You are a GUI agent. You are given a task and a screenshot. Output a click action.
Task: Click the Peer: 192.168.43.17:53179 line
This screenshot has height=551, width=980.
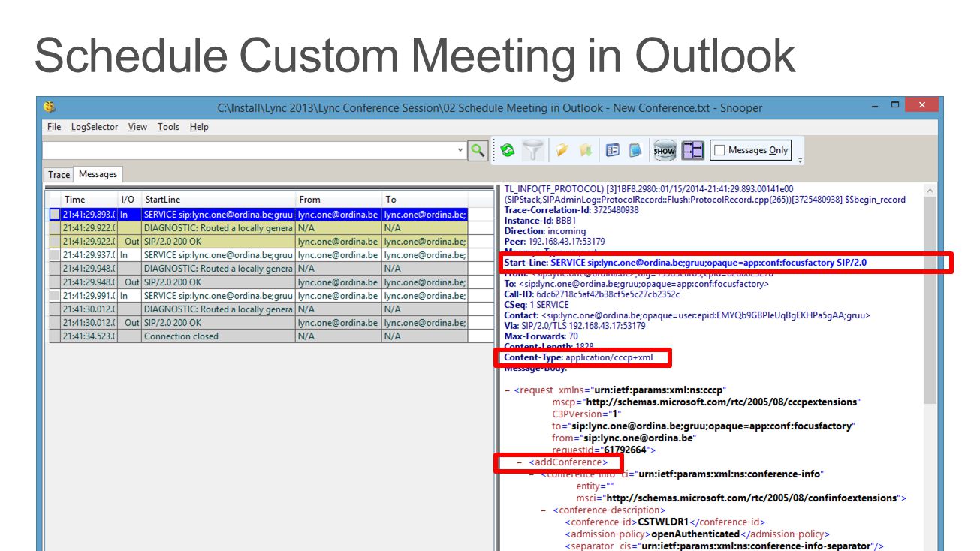tap(554, 242)
